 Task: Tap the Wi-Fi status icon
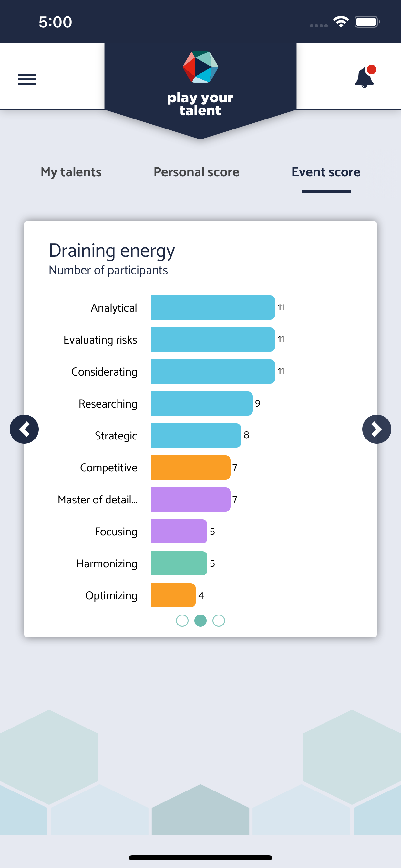point(341,22)
